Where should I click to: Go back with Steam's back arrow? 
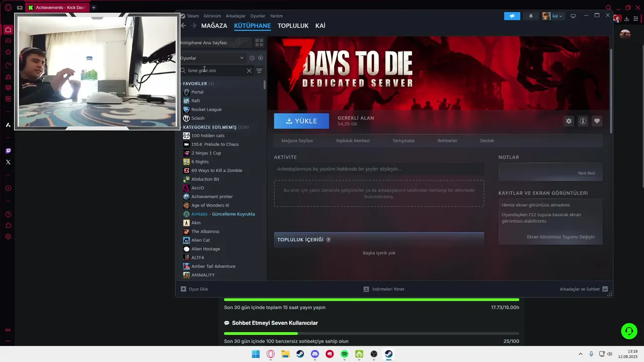183,26
